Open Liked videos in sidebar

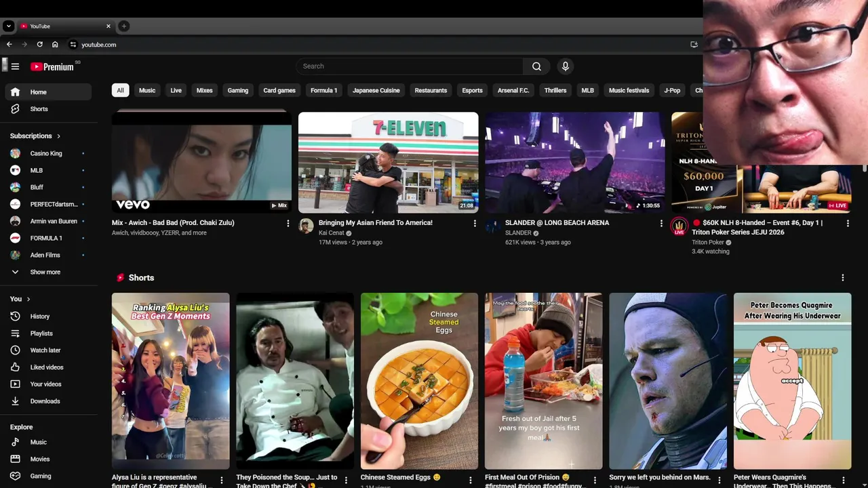[x=47, y=367]
